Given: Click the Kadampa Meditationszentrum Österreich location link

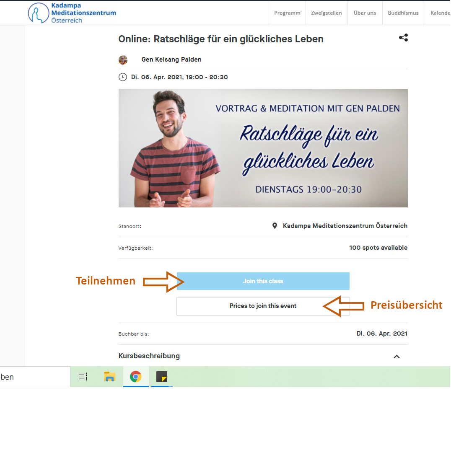Looking at the screenshot, I should tap(345, 226).
